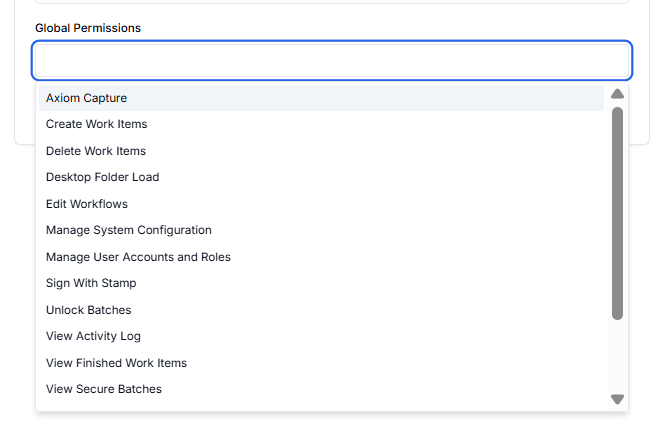Click the scroll down arrow in dropdown list
This screenshot has height=427, width=662.
[x=617, y=399]
